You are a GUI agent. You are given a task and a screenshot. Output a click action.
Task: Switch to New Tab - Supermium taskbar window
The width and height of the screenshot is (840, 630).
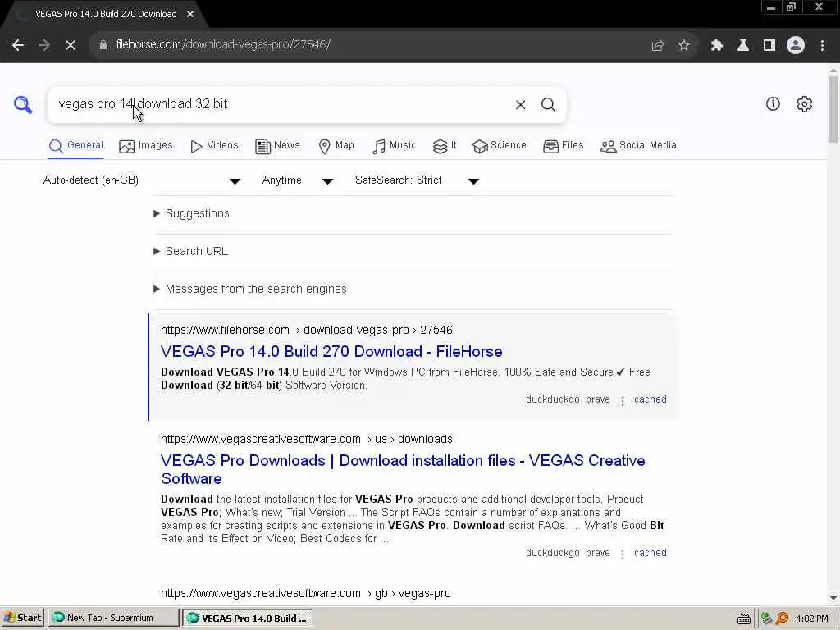coord(113,619)
